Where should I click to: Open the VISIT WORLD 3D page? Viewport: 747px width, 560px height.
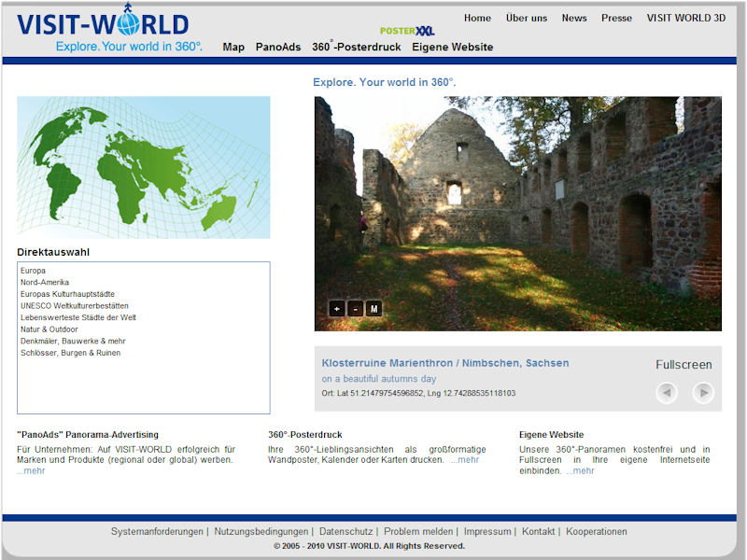point(685,18)
